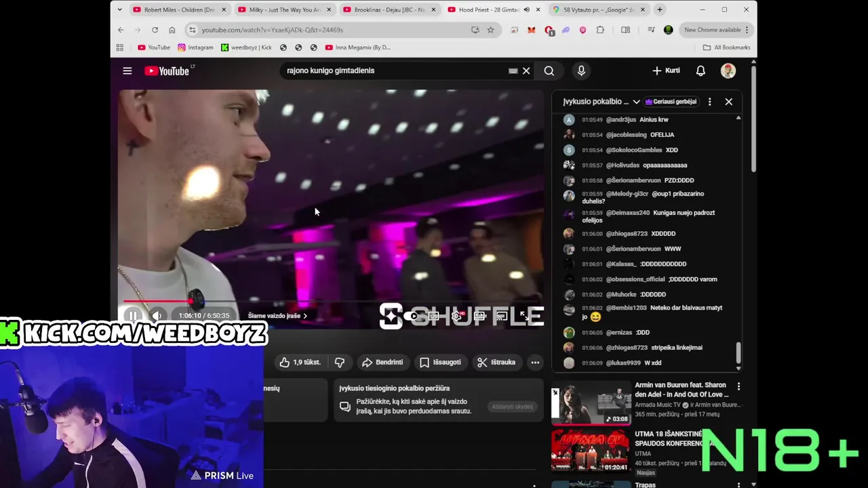Like the video with 1,9 tūkst.

tap(300, 363)
